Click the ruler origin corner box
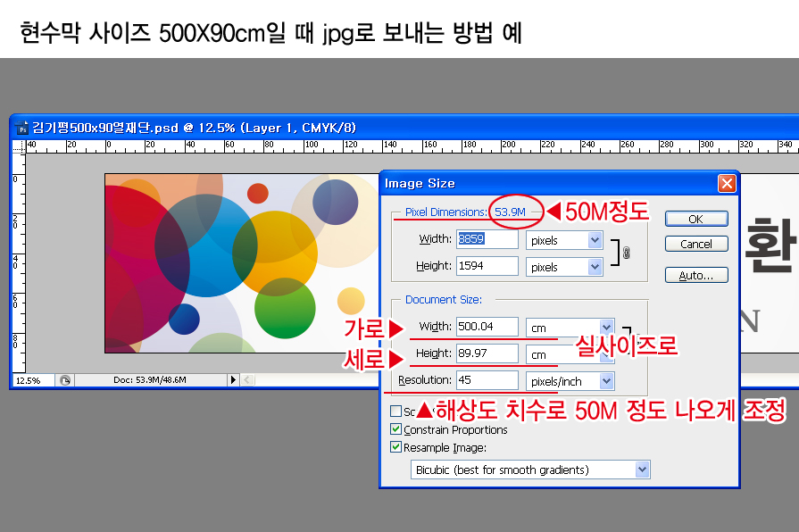799x532 pixels. tap(19, 146)
